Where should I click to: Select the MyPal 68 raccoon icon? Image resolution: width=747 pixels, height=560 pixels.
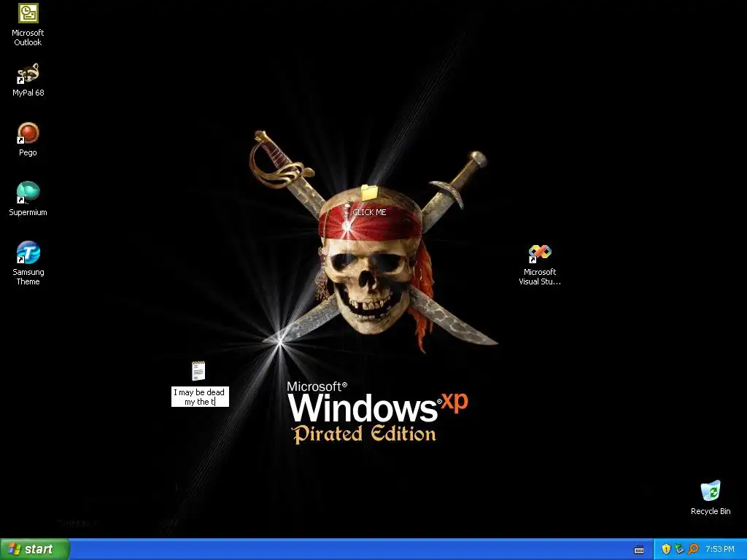pos(28,74)
